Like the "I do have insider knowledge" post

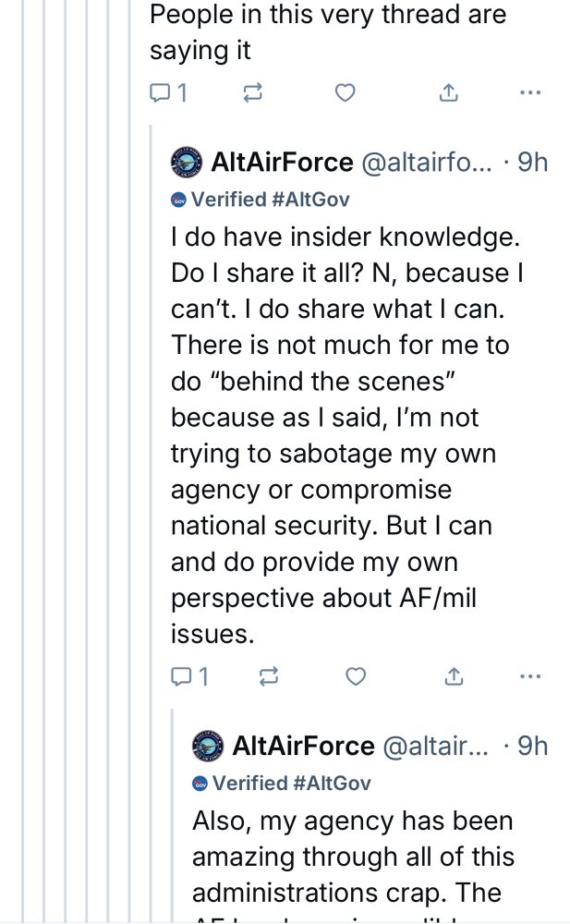[x=356, y=677]
